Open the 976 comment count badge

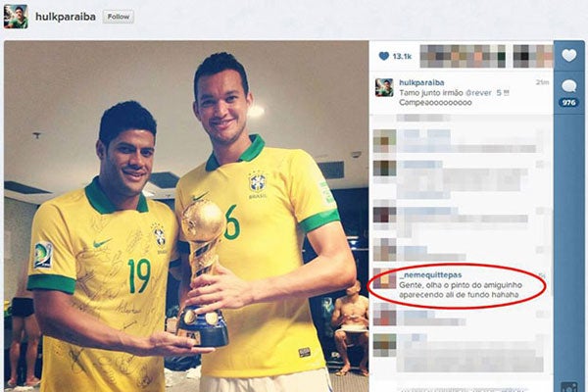click(x=568, y=102)
